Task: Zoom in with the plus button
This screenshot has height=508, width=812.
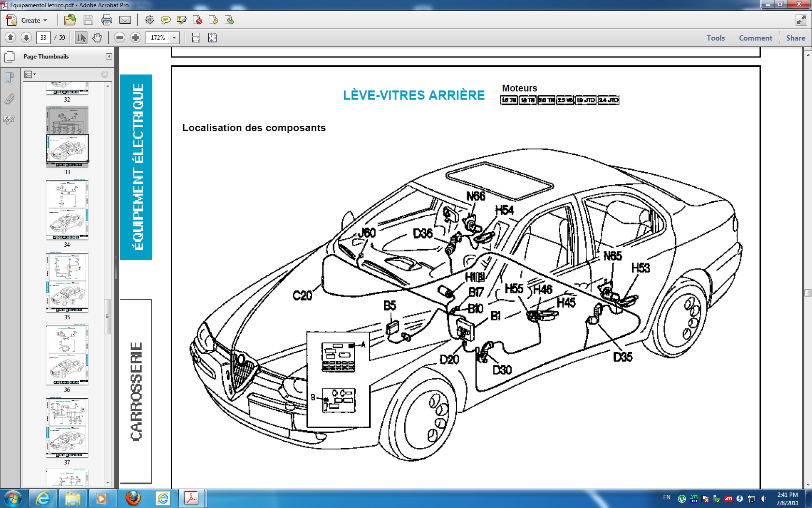Action: click(x=136, y=37)
